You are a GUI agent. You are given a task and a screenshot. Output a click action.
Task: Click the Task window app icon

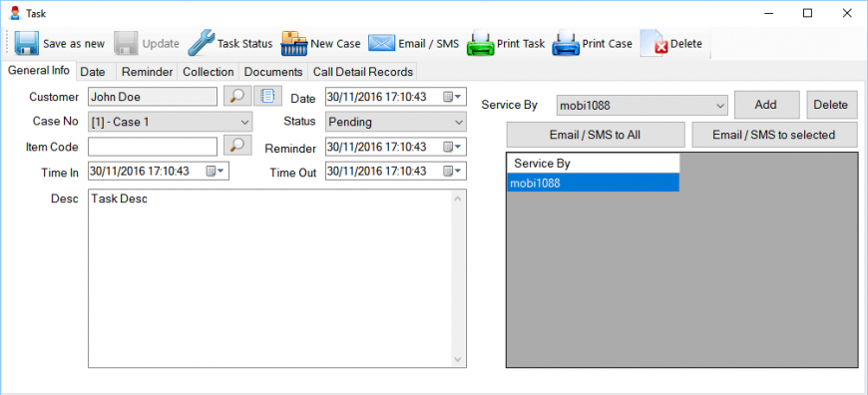tap(15, 13)
